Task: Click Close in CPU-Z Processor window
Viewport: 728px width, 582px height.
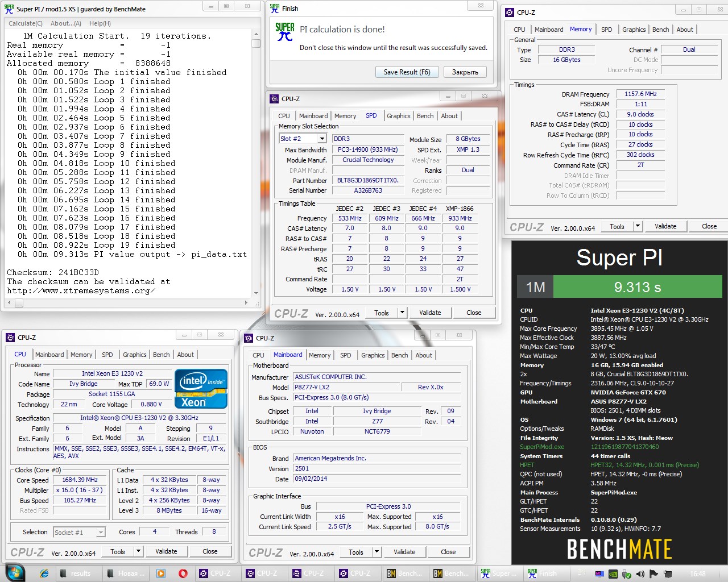Action: click(210, 551)
